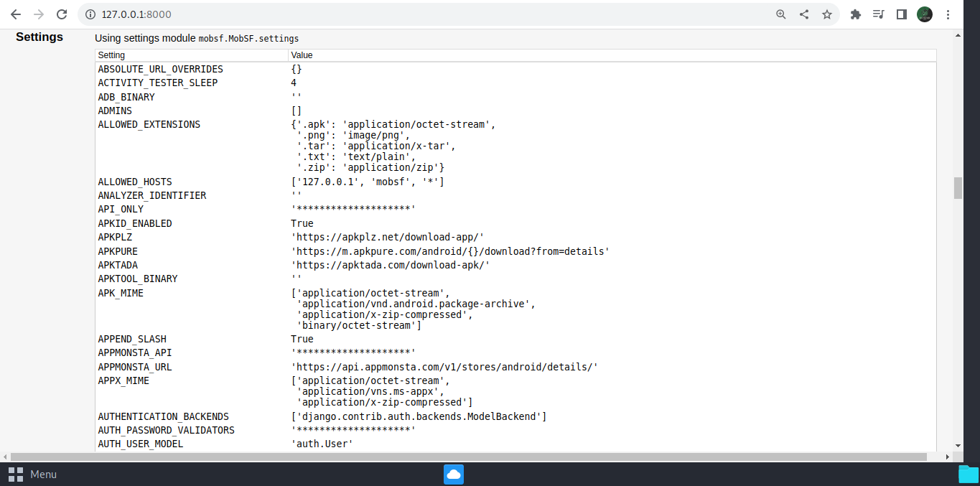Image resolution: width=980 pixels, height=486 pixels.
Task: Open the media playlist controls icon
Action: 878,14
